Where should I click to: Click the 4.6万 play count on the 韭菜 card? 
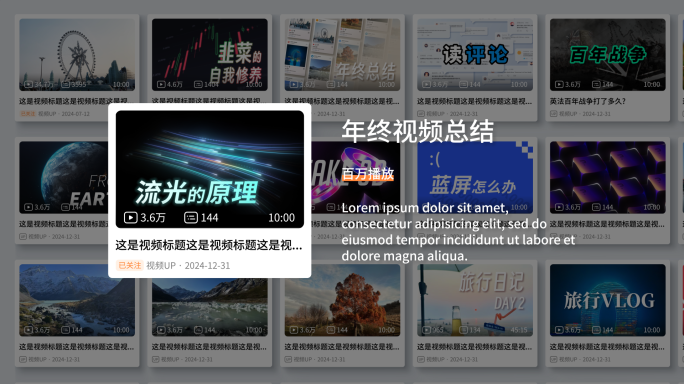tap(175, 84)
